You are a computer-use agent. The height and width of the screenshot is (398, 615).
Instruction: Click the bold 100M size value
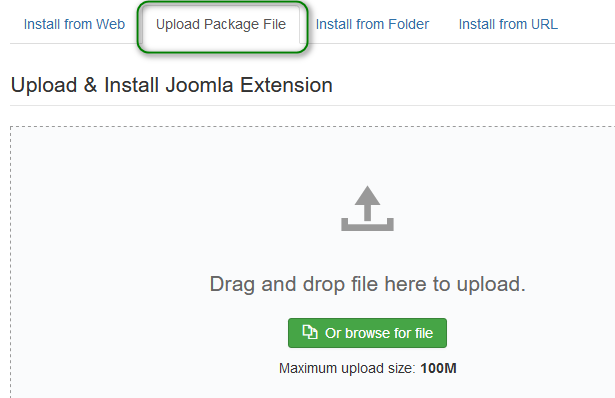[x=438, y=368]
